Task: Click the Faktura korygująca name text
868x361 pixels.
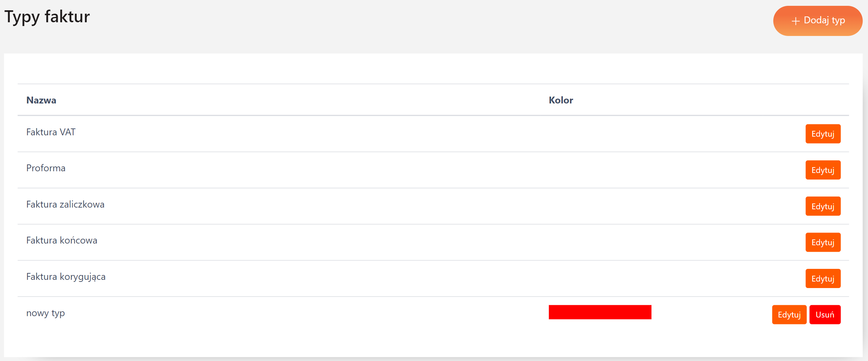Action: point(66,277)
